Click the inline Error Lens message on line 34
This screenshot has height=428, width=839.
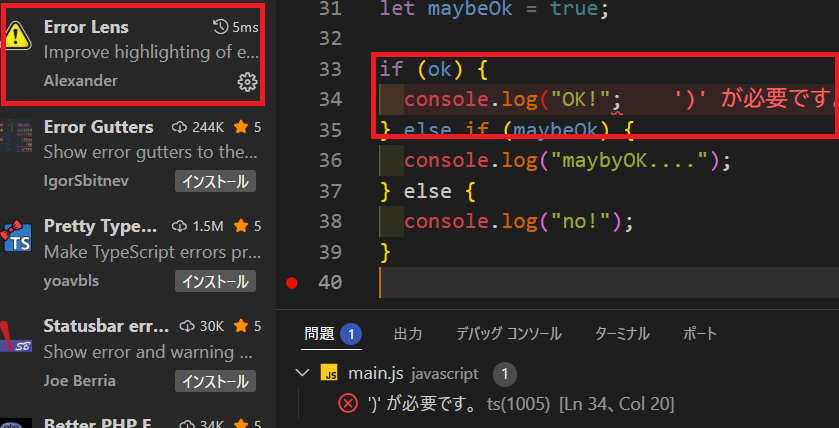pyautogui.click(x=756, y=100)
